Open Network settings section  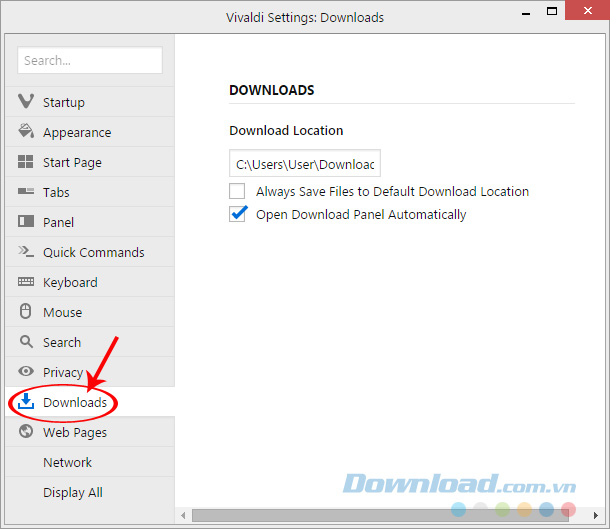tap(90, 462)
